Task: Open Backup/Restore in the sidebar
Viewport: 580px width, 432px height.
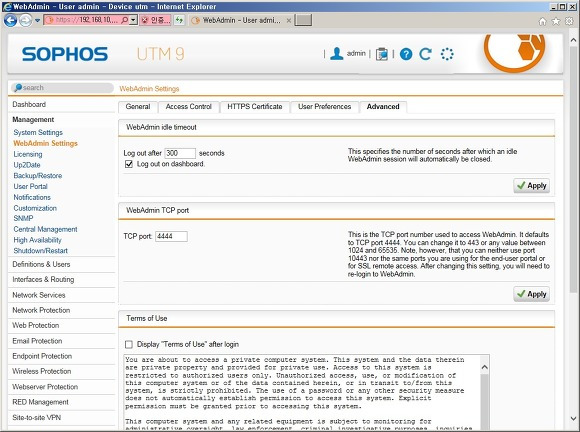Action: tap(38, 175)
